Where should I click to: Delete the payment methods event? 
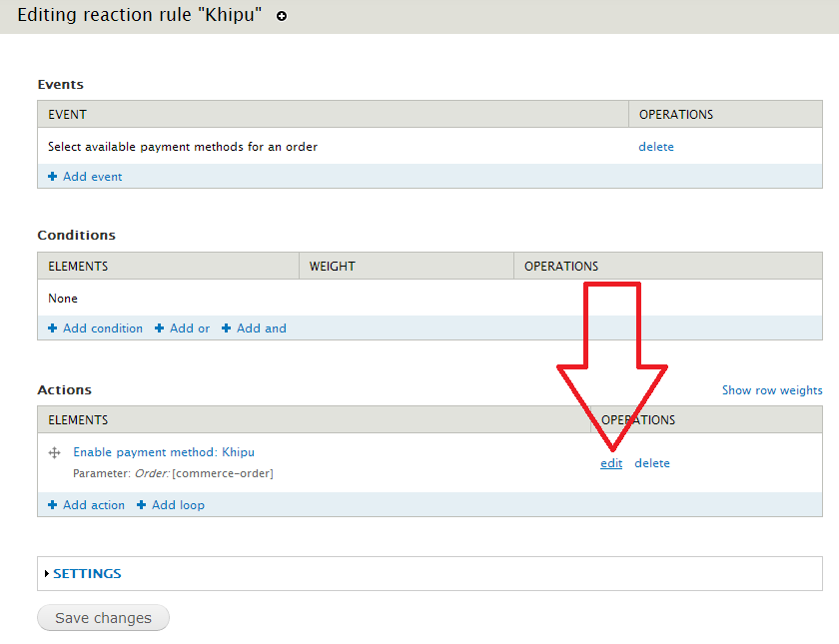tap(656, 147)
